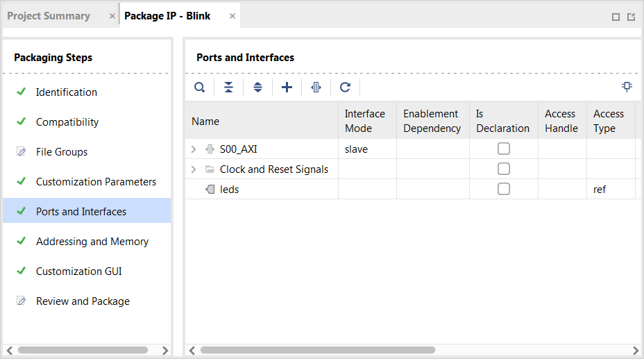
Task: Open the File Groups packaging step
Action: click(62, 152)
